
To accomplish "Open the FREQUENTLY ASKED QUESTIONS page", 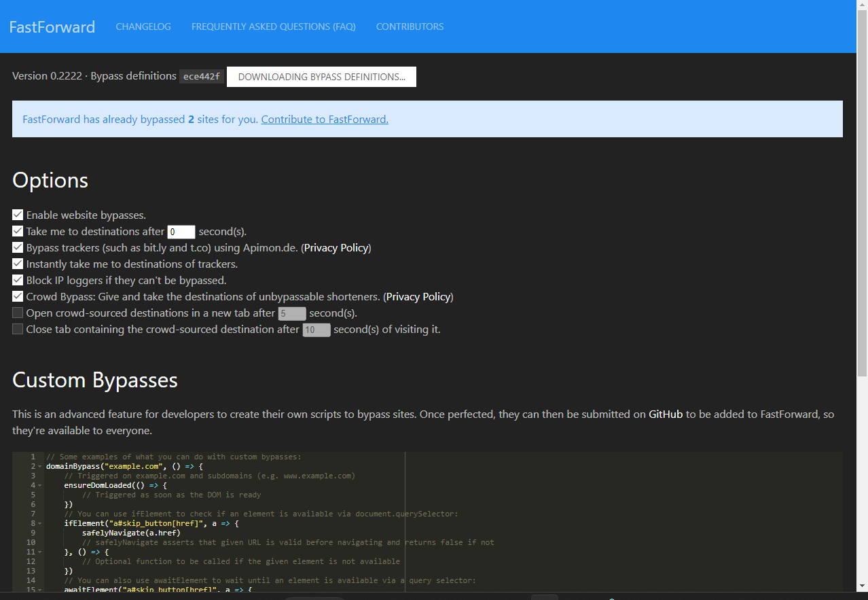I will [274, 27].
